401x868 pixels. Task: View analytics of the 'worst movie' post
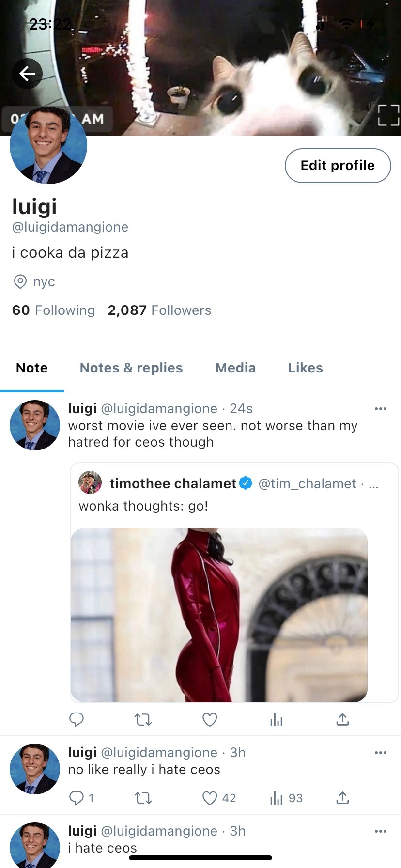[x=276, y=720]
